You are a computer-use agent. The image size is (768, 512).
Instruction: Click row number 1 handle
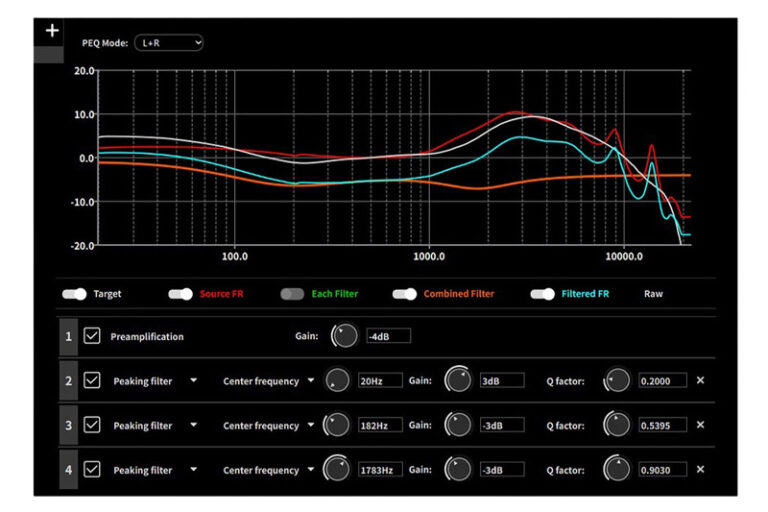pyautogui.click(x=69, y=337)
